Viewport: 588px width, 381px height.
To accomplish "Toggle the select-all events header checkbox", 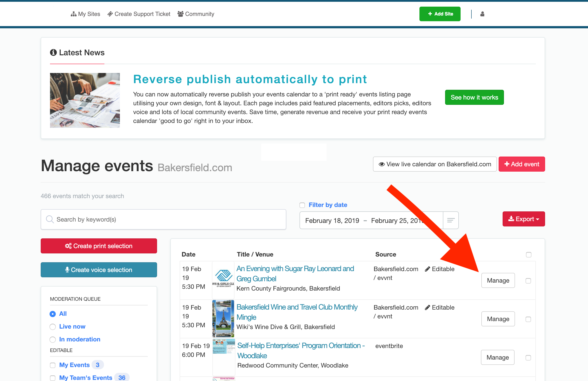I will (528, 255).
